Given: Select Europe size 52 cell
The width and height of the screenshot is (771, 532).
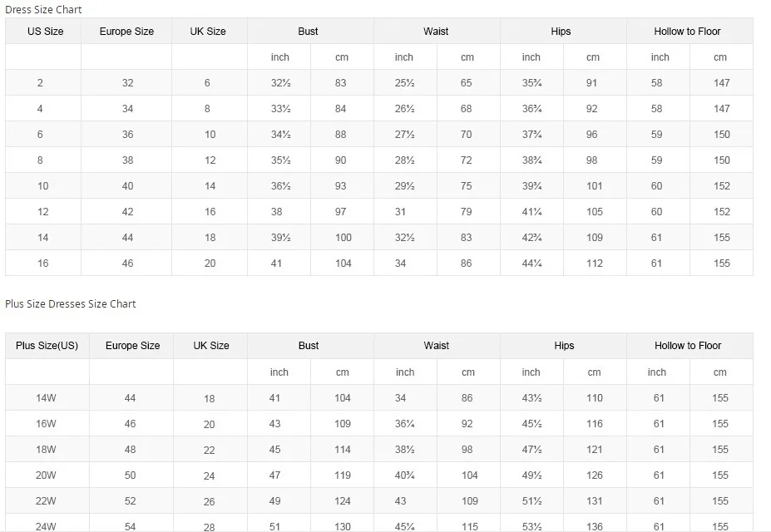Looking at the screenshot, I should click(130, 501).
